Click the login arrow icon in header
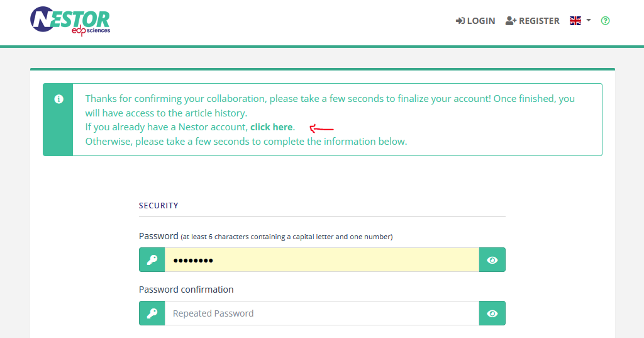Image resolution: width=644 pixels, height=338 pixels. pos(460,21)
